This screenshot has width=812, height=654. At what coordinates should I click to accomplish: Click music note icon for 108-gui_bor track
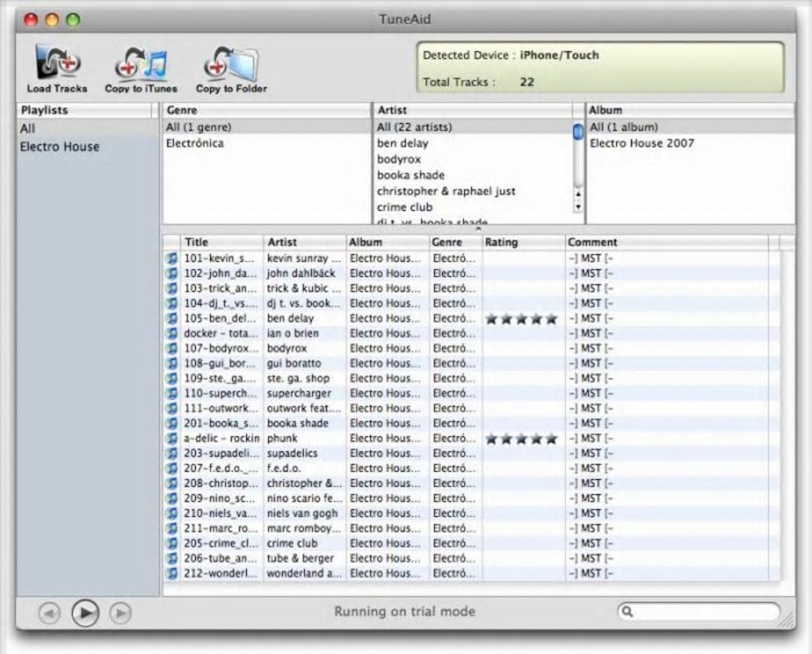pos(171,364)
